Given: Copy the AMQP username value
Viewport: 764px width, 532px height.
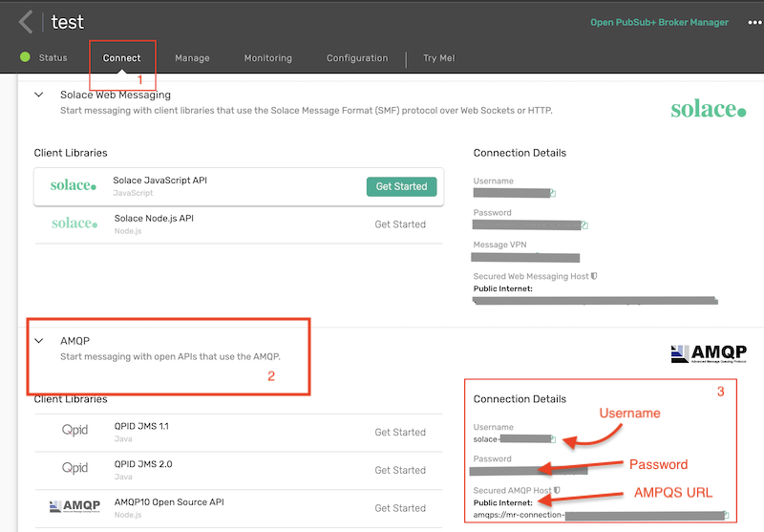Looking at the screenshot, I should (x=553, y=439).
